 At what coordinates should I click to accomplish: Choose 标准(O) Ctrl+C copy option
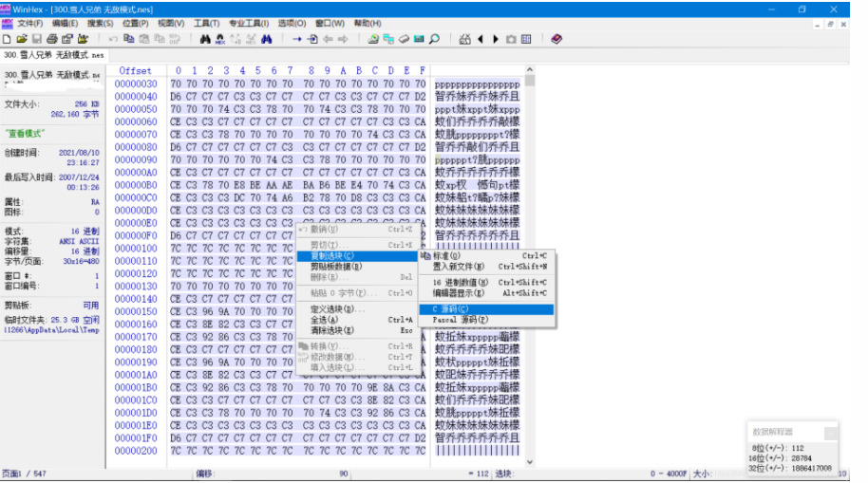click(486, 255)
